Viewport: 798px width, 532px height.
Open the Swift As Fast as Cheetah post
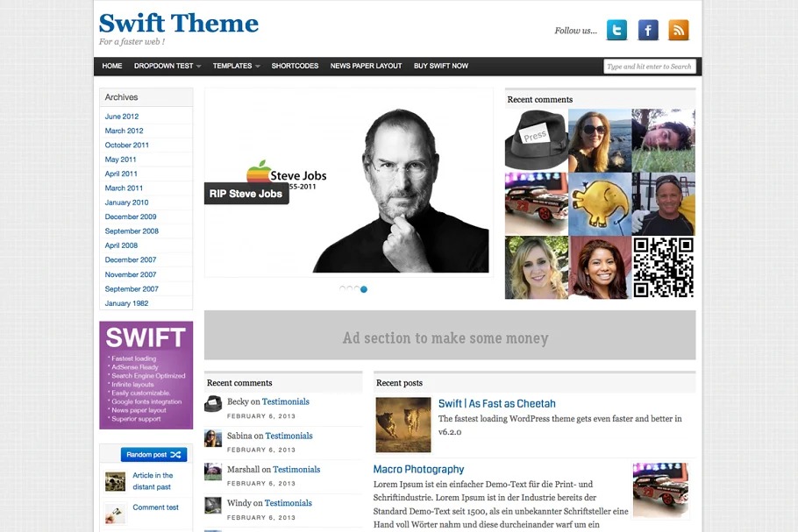[x=496, y=403]
